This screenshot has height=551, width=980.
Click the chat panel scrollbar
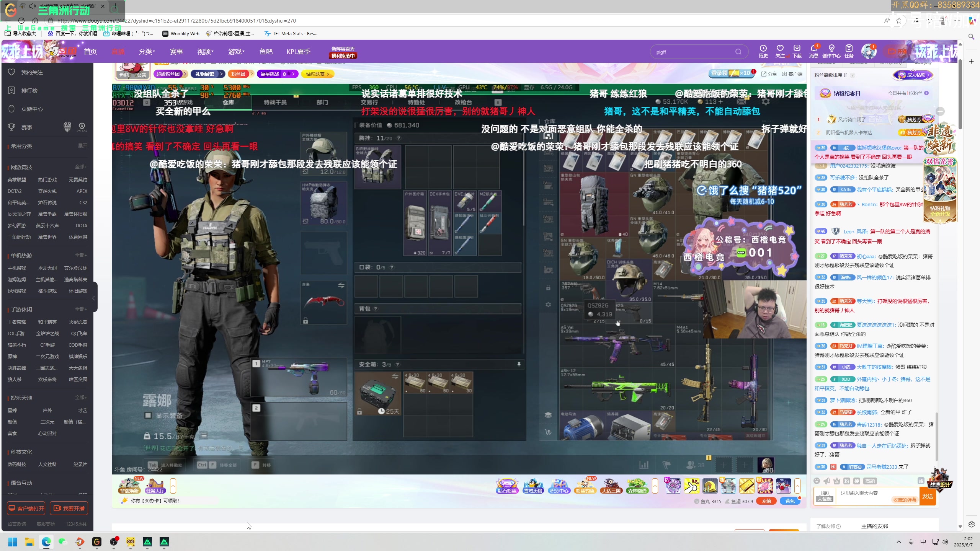click(937, 436)
